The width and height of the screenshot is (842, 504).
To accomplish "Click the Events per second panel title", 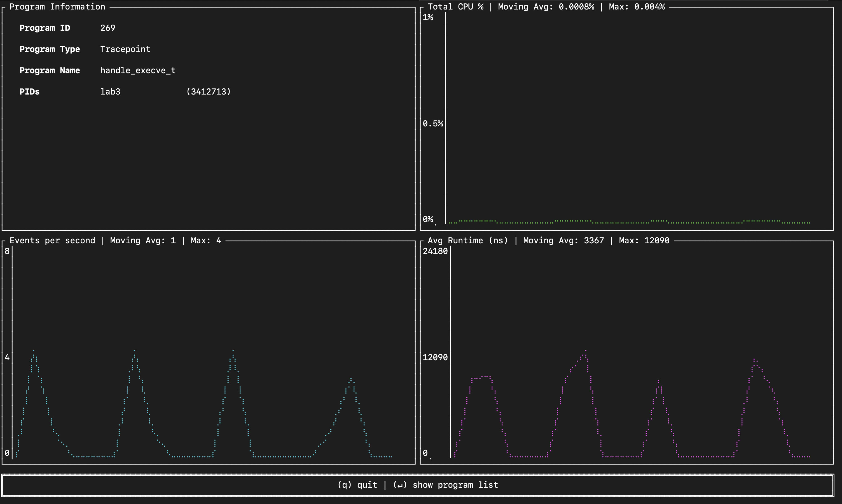I will (52, 241).
